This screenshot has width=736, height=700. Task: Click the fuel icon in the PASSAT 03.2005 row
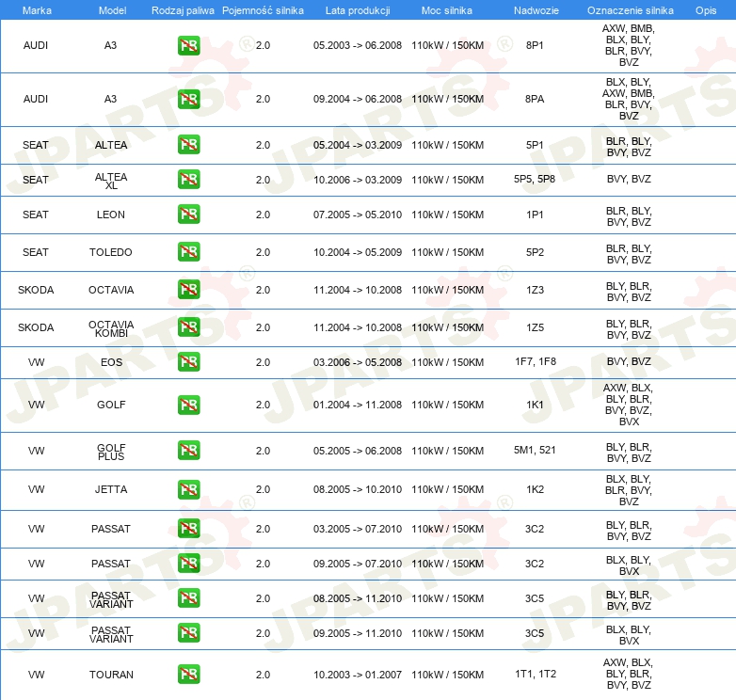pyautogui.click(x=188, y=528)
